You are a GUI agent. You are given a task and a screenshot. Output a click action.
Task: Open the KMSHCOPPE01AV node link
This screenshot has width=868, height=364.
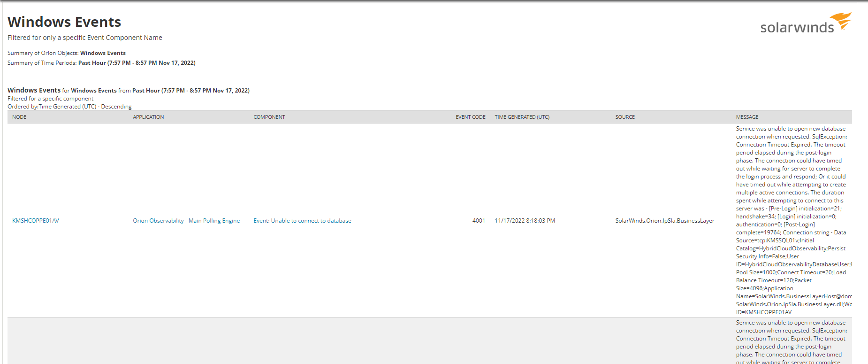click(x=36, y=221)
